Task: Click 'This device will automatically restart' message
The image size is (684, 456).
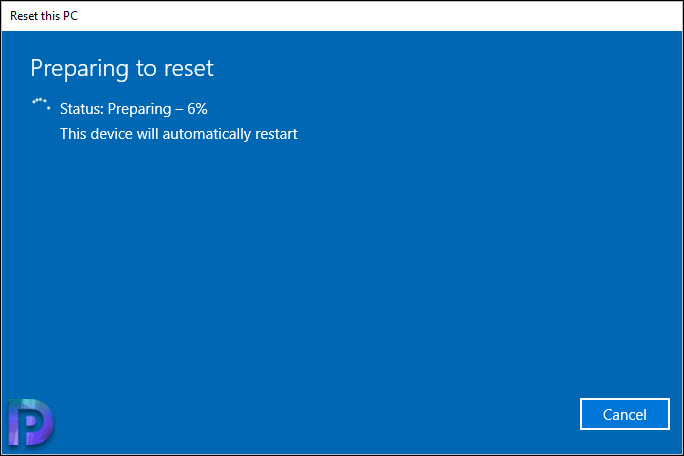Action: coord(179,134)
